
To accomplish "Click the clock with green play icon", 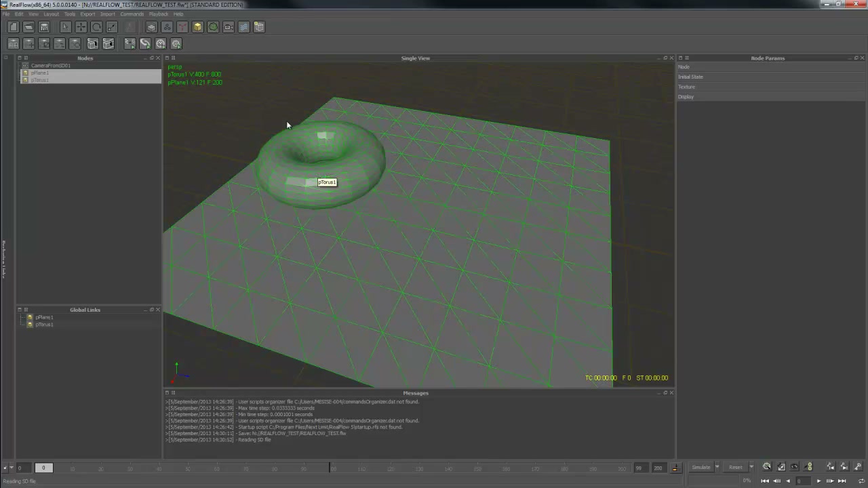I will [x=161, y=43].
